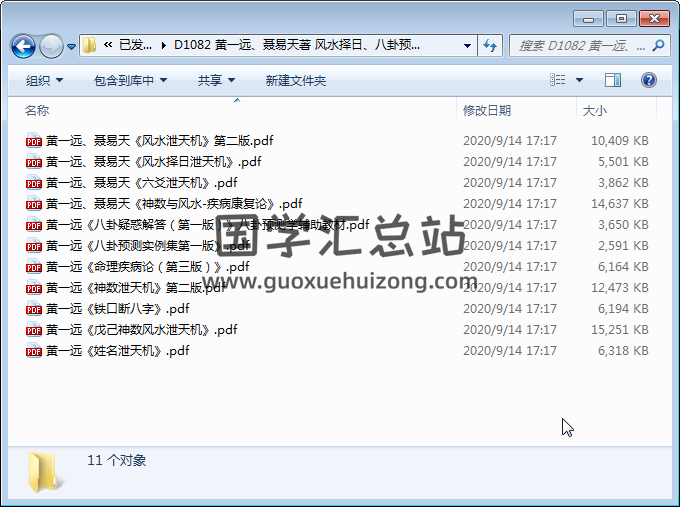Select file name 《风水择日泄天机》.pdf
The width and height of the screenshot is (680, 507).
pyautogui.click(x=154, y=161)
